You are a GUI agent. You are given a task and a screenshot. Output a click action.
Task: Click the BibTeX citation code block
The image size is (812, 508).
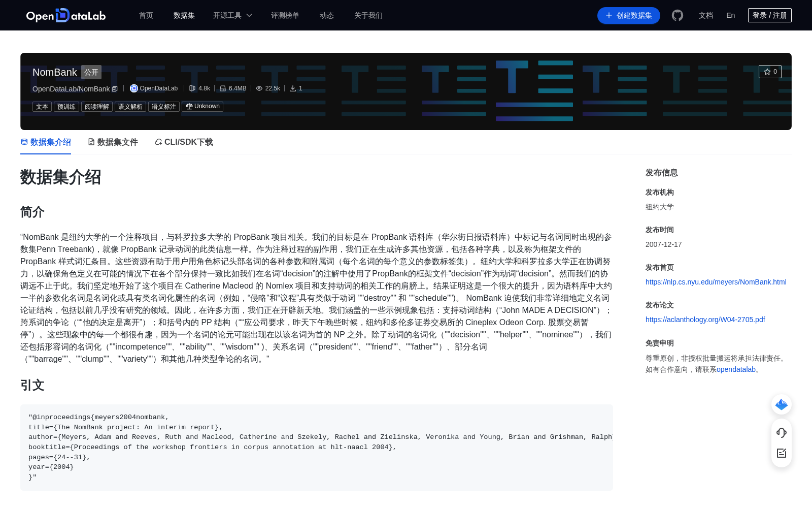point(317,448)
